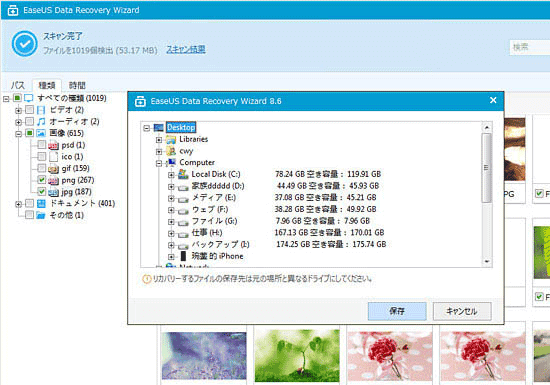Check the ビデオ (2) checkbox

[29, 110]
